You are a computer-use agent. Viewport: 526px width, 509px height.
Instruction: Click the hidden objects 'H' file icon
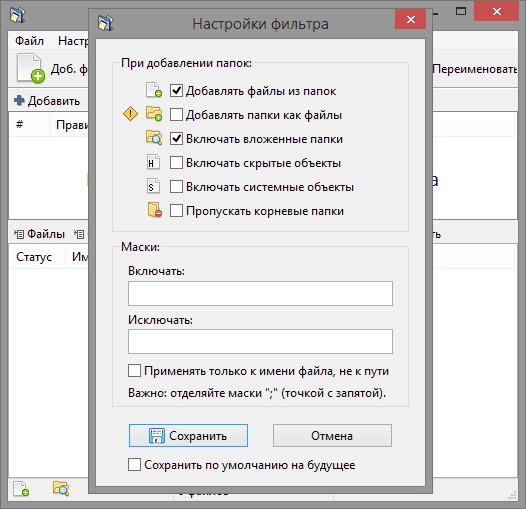[x=153, y=162]
